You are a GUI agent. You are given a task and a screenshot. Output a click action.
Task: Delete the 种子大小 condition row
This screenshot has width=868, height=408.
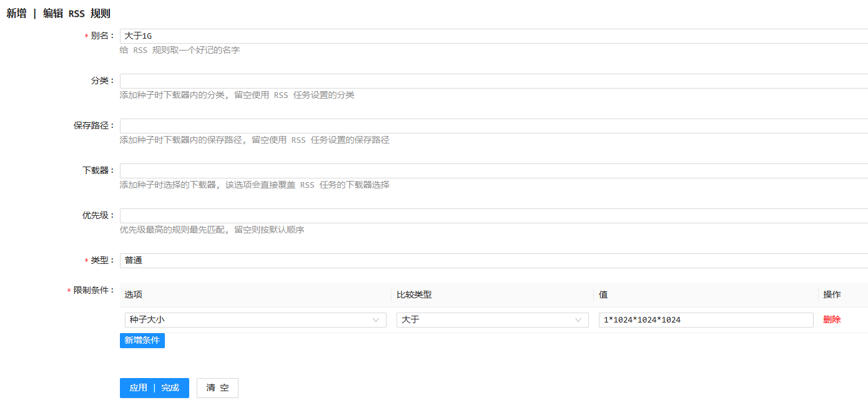point(832,319)
